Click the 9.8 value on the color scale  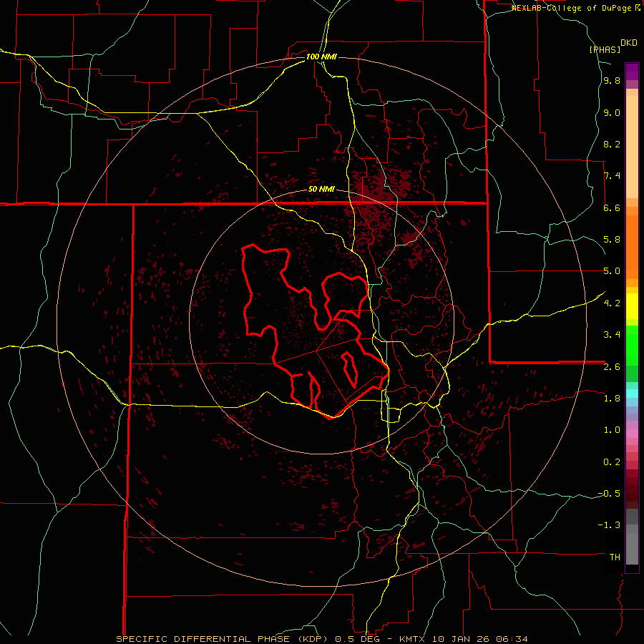[612, 81]
